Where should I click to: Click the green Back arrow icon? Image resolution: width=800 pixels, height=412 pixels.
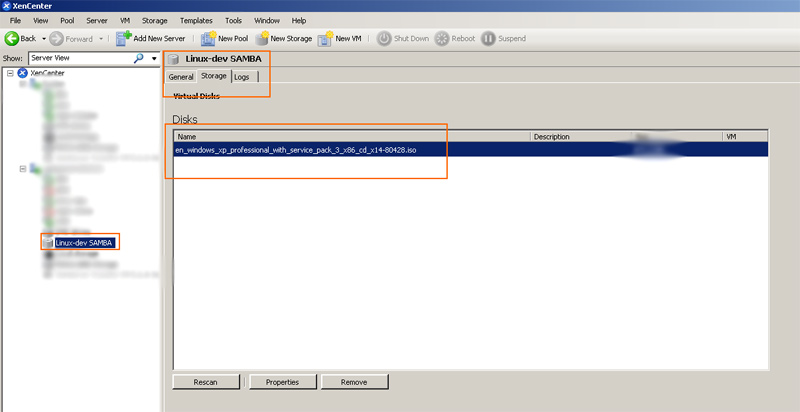coord(11,38)
